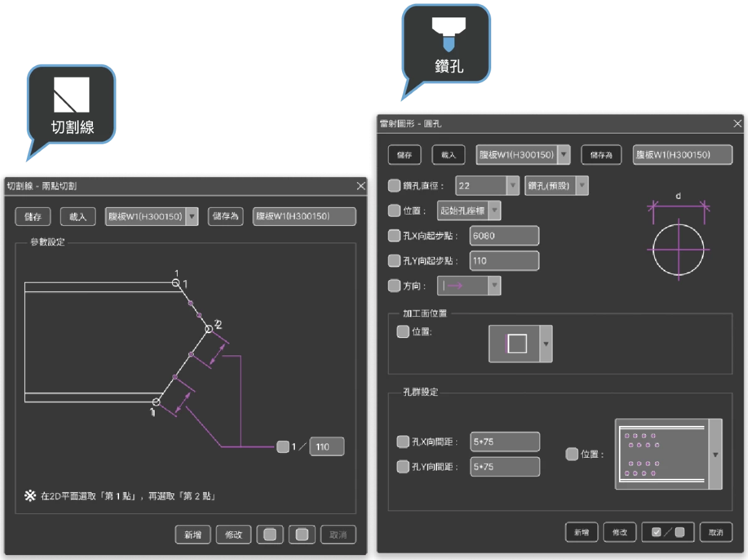Open the 鑽孔(預設) drill type dropdown

(581, 186)
